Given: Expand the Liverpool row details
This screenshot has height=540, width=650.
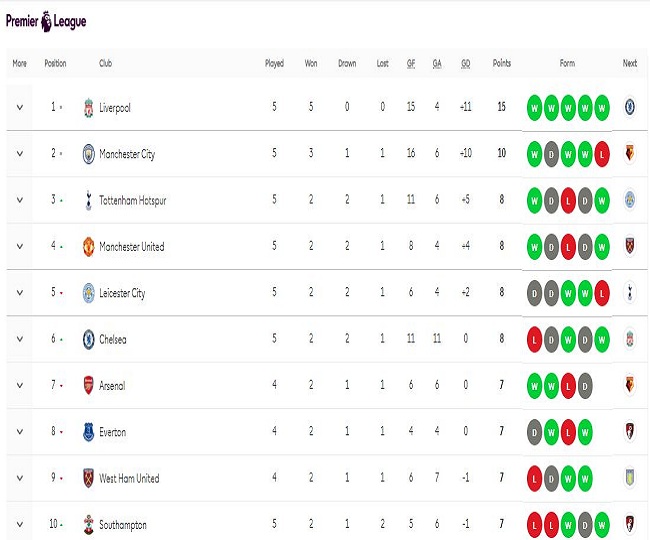Looking at the screenshot, I should [19, 108].
